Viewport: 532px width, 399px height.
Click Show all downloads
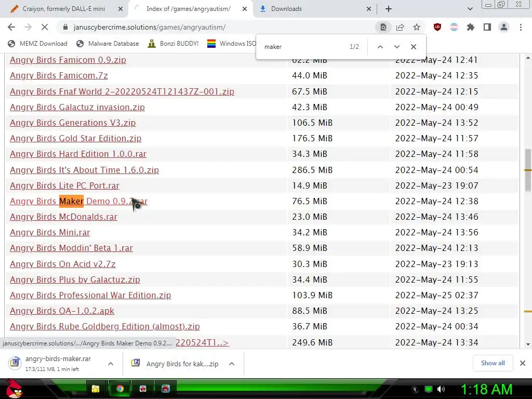pyautogui.click(x=493, y=363)
